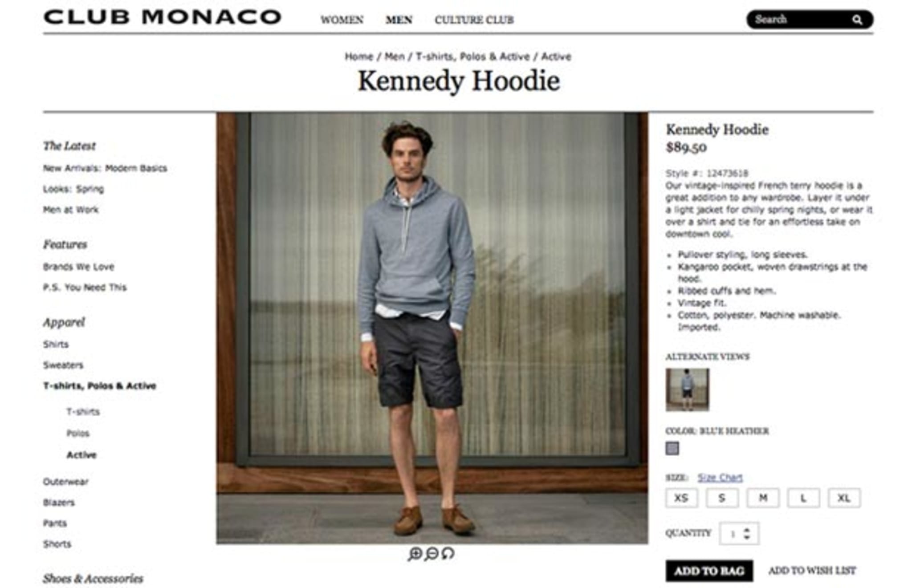The height and width of the screenshot is (588, 912).
Task: Increase quantity with the up arrow
Action: pos(747,530)
